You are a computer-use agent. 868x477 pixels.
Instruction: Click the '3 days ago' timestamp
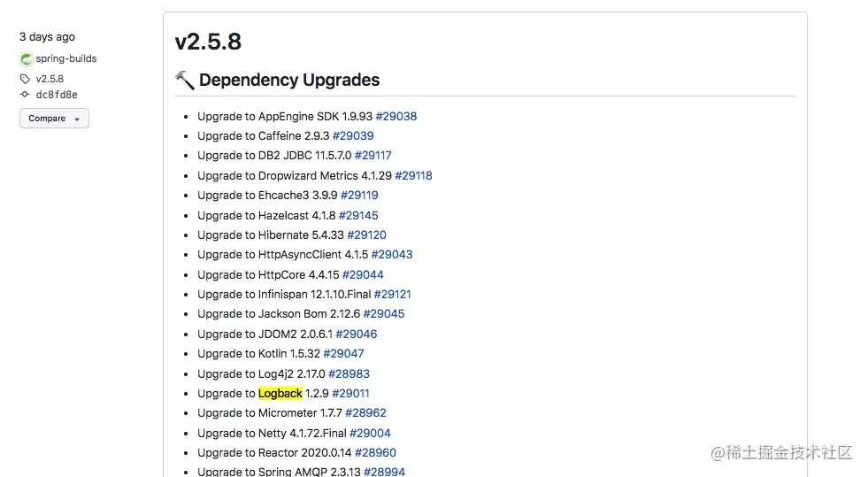(x=47, y=37)
